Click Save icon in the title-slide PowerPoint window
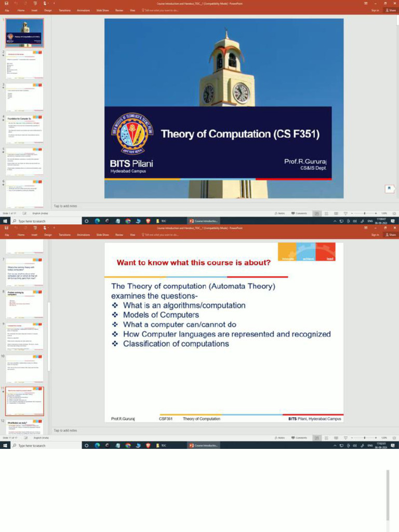 click(6, 4)
